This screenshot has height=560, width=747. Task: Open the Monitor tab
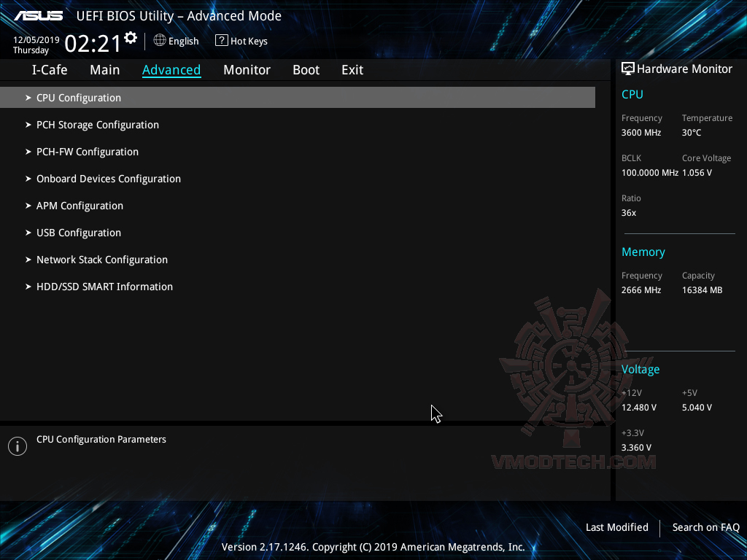coord(247,70)
